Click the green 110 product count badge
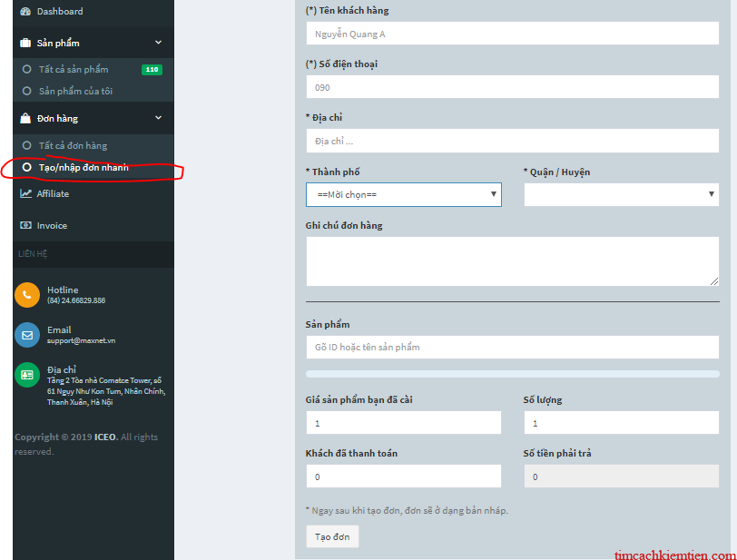 coord(152,70)
